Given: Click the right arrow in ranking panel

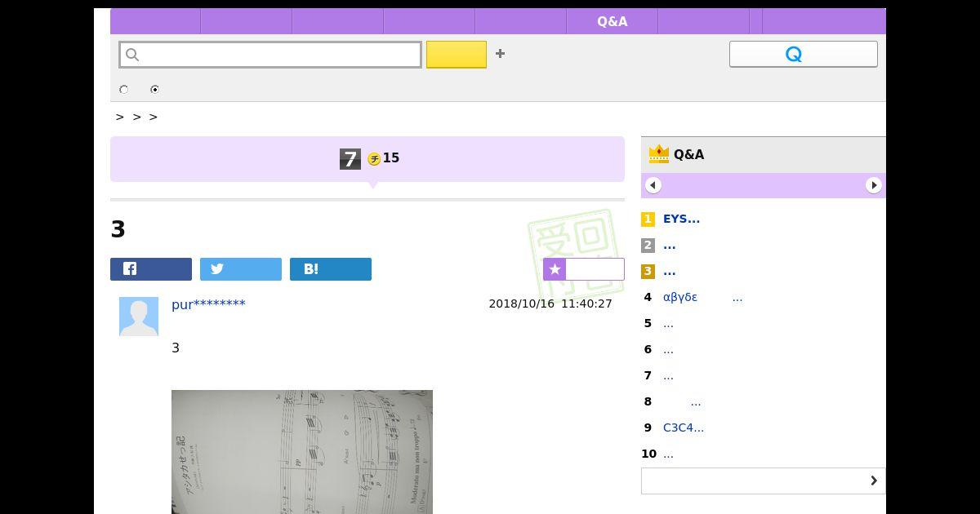Looking at the screenshot, I should click(874, 185).
